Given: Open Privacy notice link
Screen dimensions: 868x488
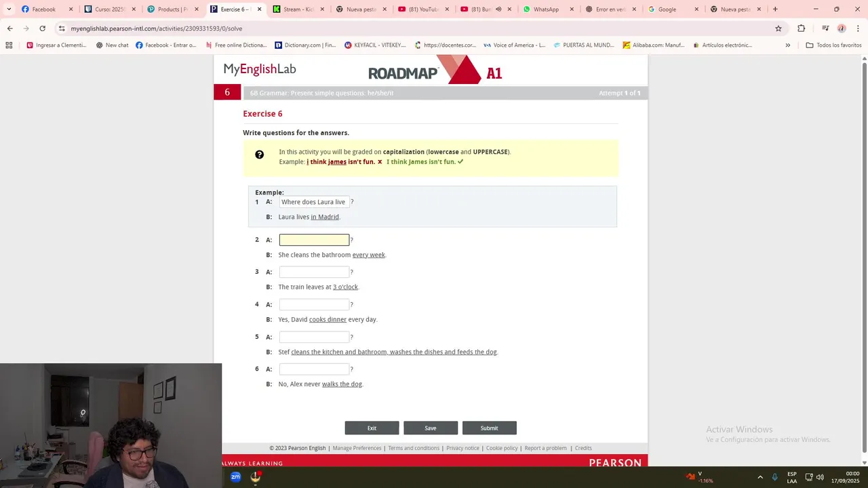Looking at the screenshot, I should pyautogui.click(x=462, y=448).
